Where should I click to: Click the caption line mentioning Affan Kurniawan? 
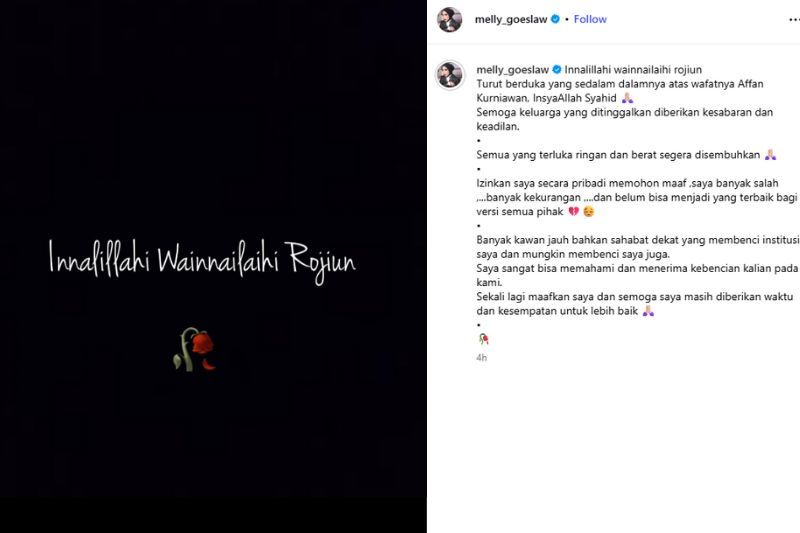pos(620,91)
